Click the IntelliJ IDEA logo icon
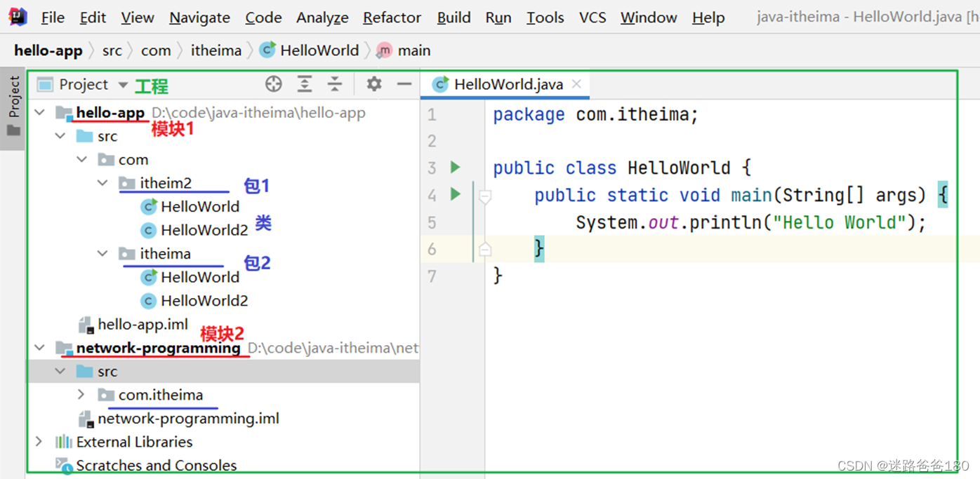 point(18,17)
